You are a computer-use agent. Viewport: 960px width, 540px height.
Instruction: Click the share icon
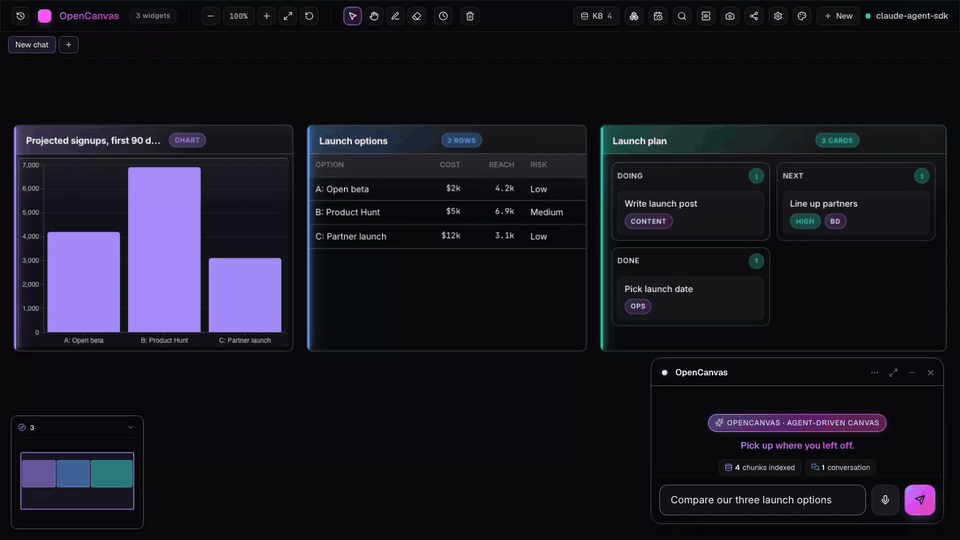click(754, 16)
